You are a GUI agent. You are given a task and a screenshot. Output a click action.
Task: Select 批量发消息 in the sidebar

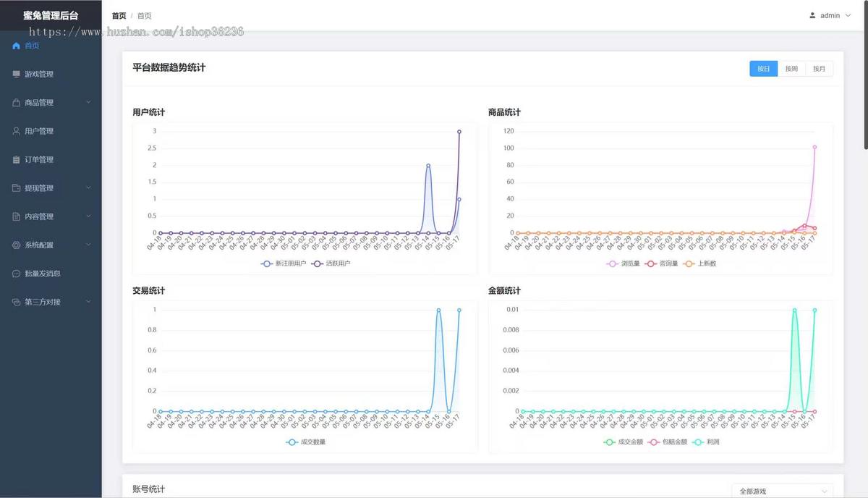click(x=51, y=274)
